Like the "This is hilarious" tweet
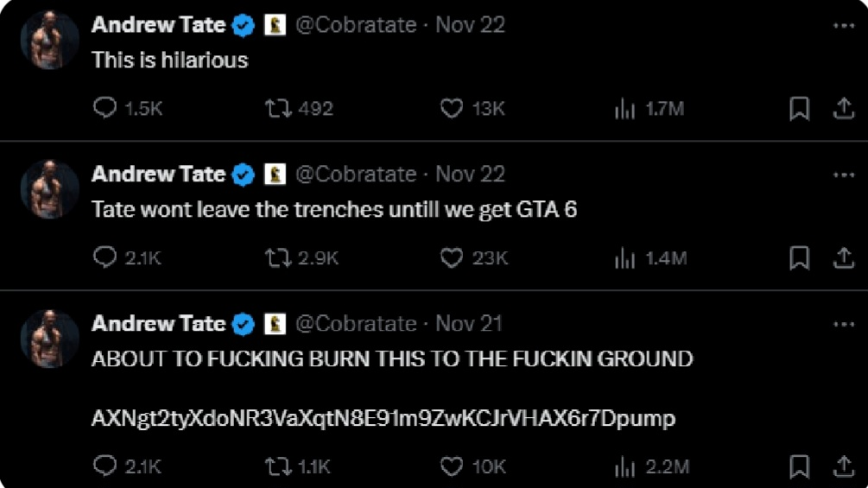The height and width of the screenshot is (488, 868). point(452,108)
